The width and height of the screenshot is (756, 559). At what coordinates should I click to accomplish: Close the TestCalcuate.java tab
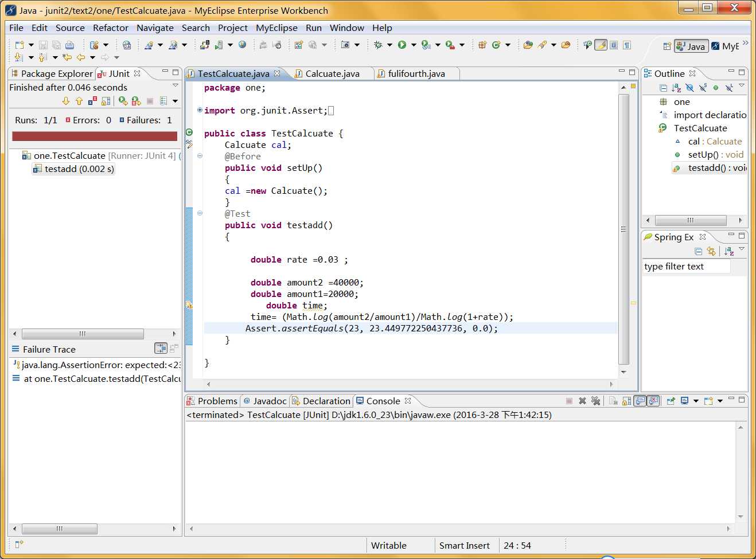[x=277, y=73]
